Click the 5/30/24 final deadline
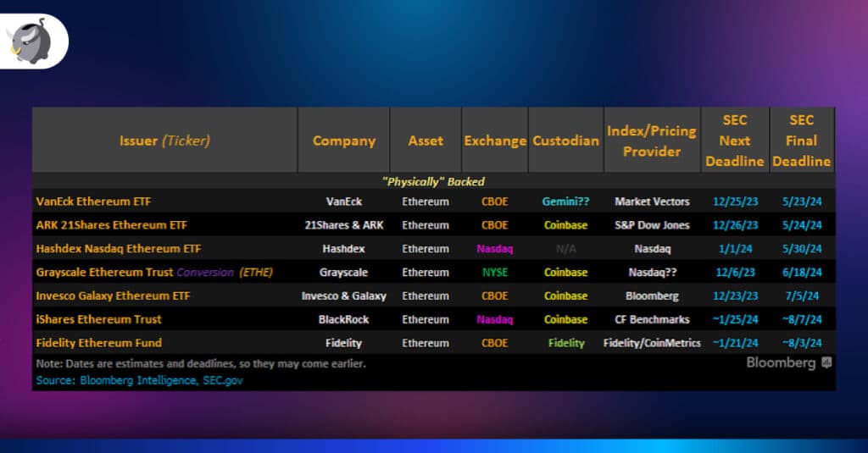Image resolution: width=868 pixels, height=453 pixels. (x=802, y=249)
